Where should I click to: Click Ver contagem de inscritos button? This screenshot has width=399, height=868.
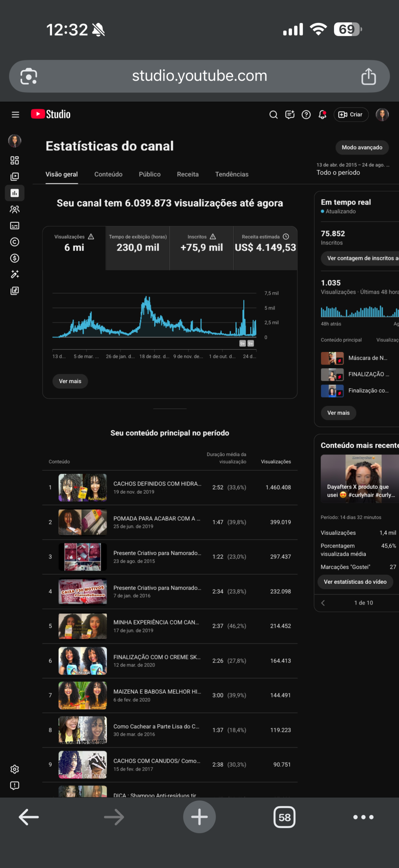point(360,258)
